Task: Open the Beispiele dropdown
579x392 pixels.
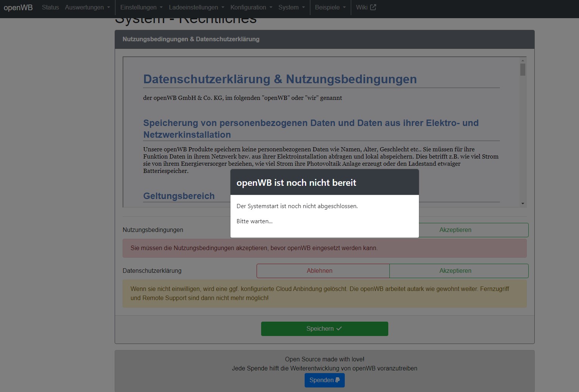Action: tap(330, 8)
